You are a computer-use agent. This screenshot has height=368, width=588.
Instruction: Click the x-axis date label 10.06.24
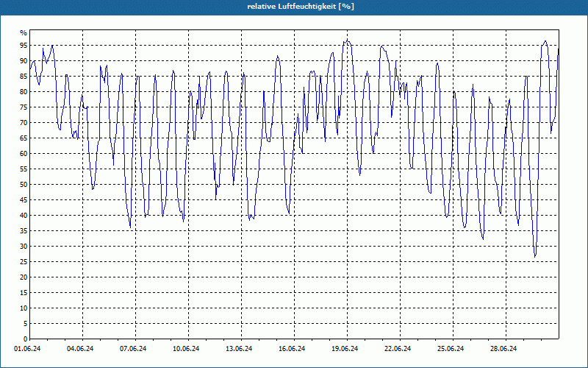pos(186,349)
